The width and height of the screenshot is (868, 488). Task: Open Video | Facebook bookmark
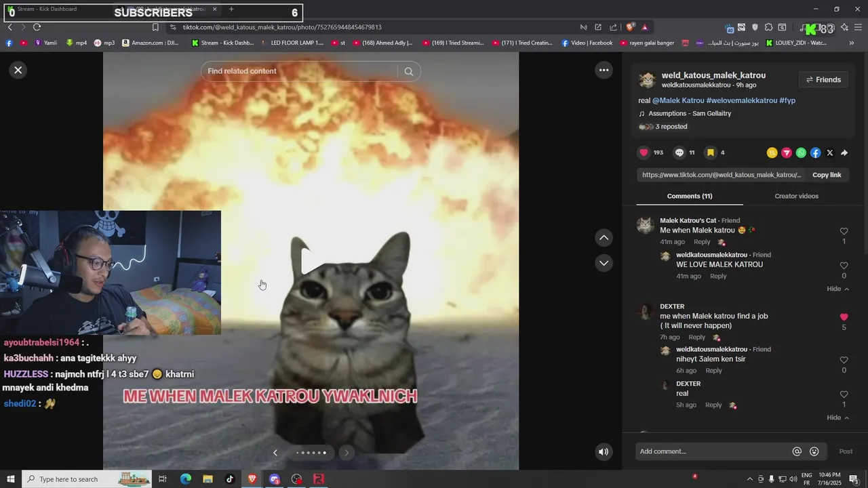[x=587, y=43]
